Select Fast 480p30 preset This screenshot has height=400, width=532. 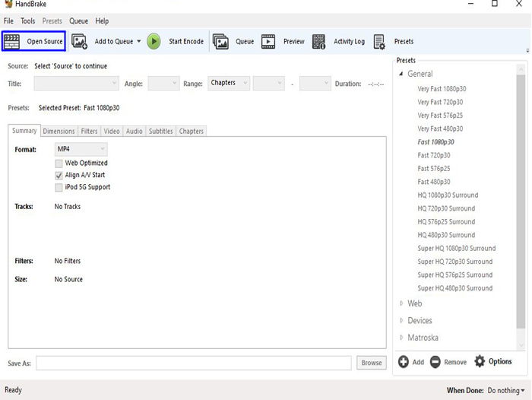(x=434, y=182)
